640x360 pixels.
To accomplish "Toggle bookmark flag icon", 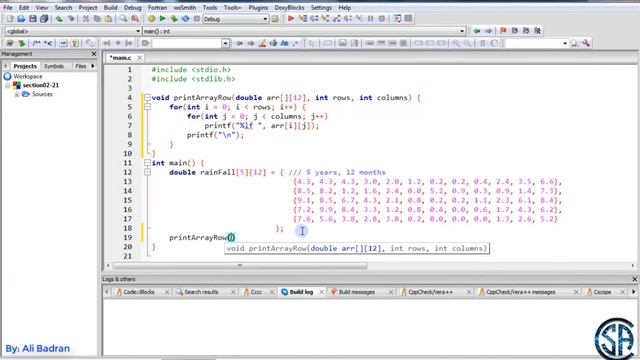I will (x=503, y=31).
